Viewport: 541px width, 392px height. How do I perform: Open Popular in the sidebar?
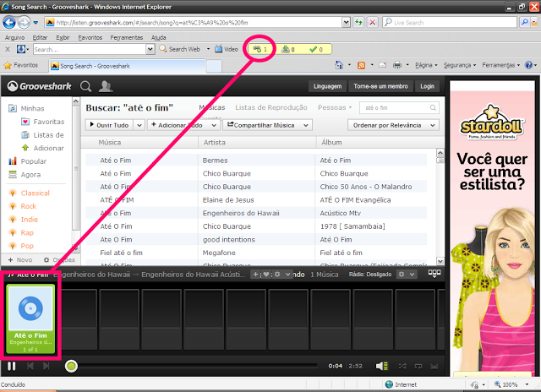[34, 161]
